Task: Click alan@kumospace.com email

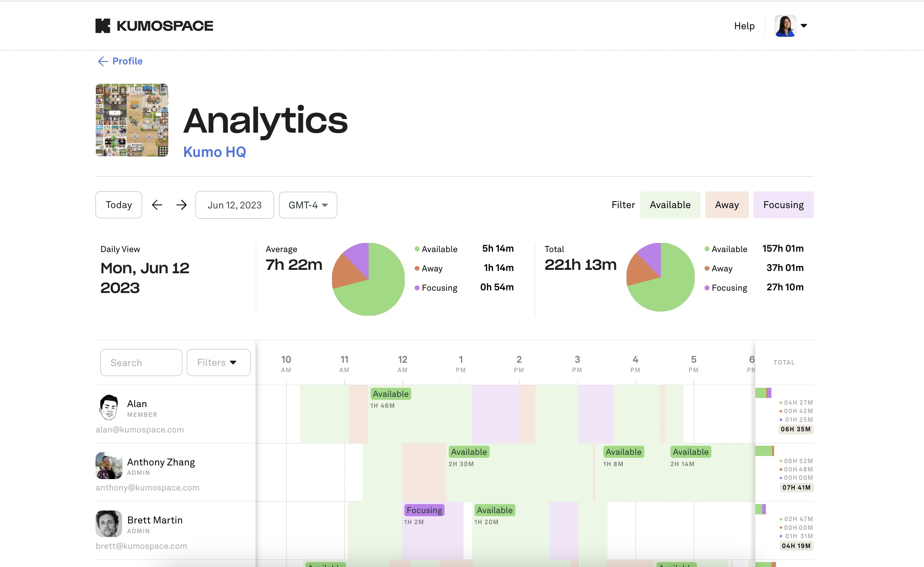Action: pos(139,429)
